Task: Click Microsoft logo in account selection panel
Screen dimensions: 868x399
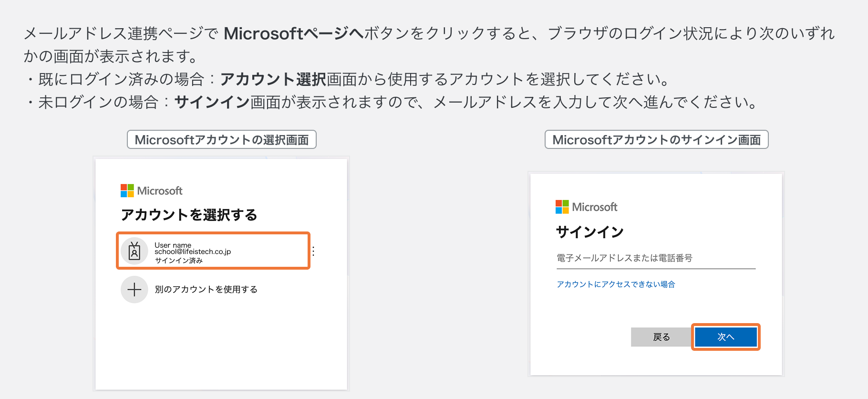Action: click(x=127, y=191)
